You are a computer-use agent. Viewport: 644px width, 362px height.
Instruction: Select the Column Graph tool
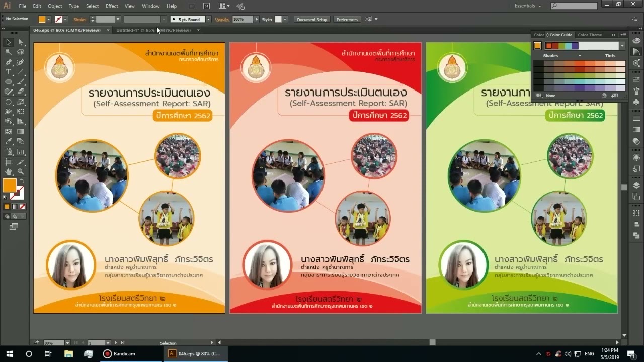21,152
